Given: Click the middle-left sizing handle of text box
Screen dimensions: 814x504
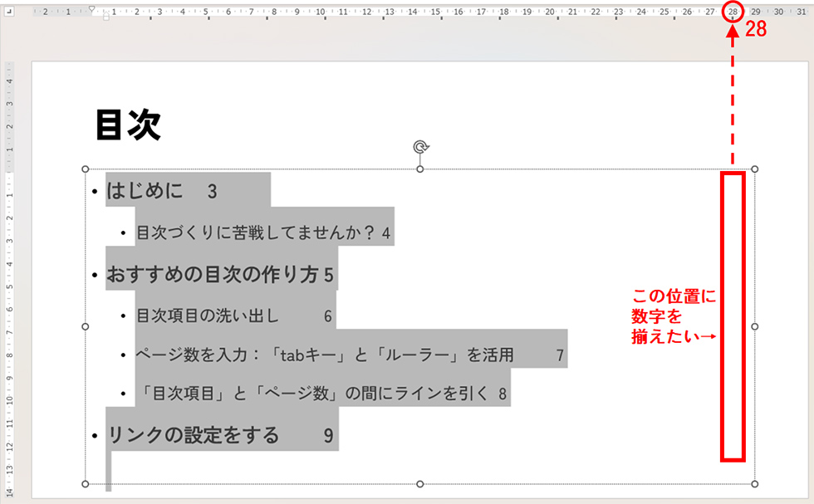Looking at the screenshot, I should [x=86, y=326].
